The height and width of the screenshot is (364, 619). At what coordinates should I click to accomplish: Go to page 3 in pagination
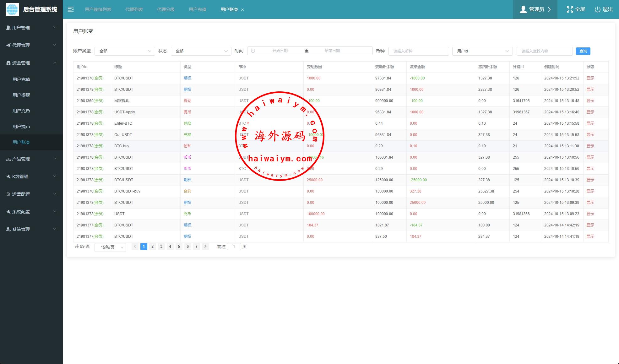(x=161, y=247)
